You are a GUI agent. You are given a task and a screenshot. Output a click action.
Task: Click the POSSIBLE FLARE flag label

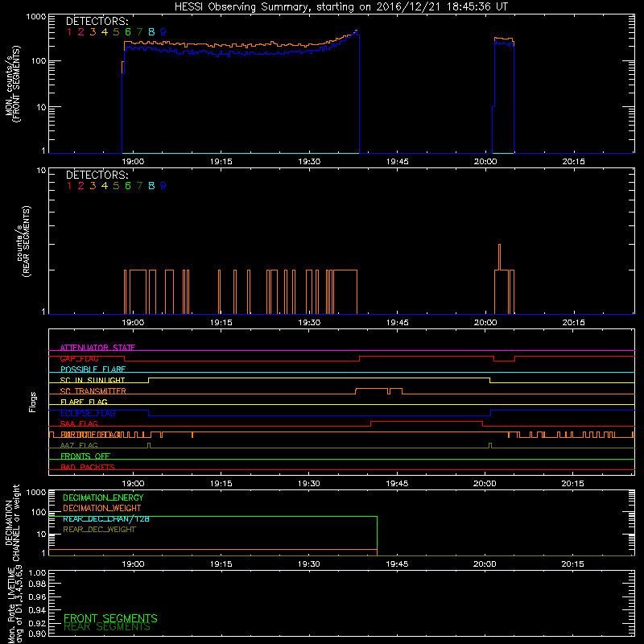click(x=93, y=369)
